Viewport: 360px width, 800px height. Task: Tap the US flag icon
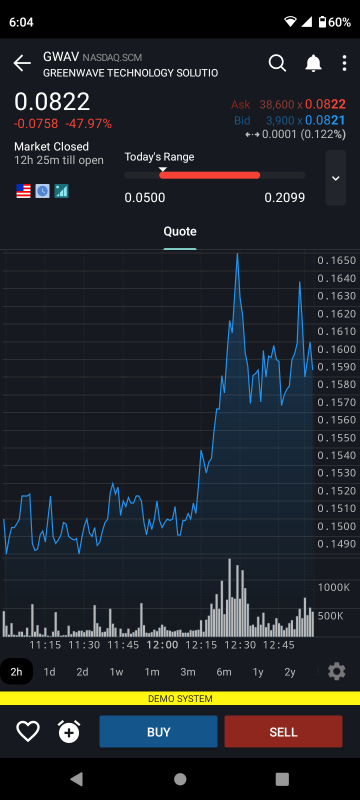23,191
